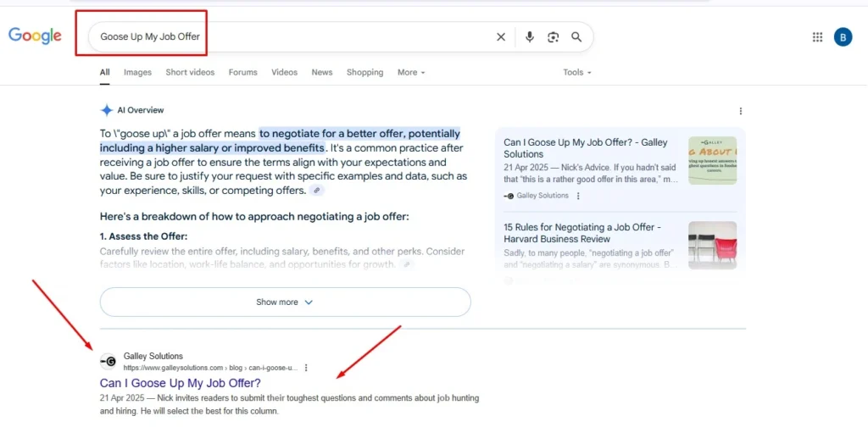Open 'Can I Goose Up My Job Offer?' result link
This screenshot has width=868, height=427.
181,383
